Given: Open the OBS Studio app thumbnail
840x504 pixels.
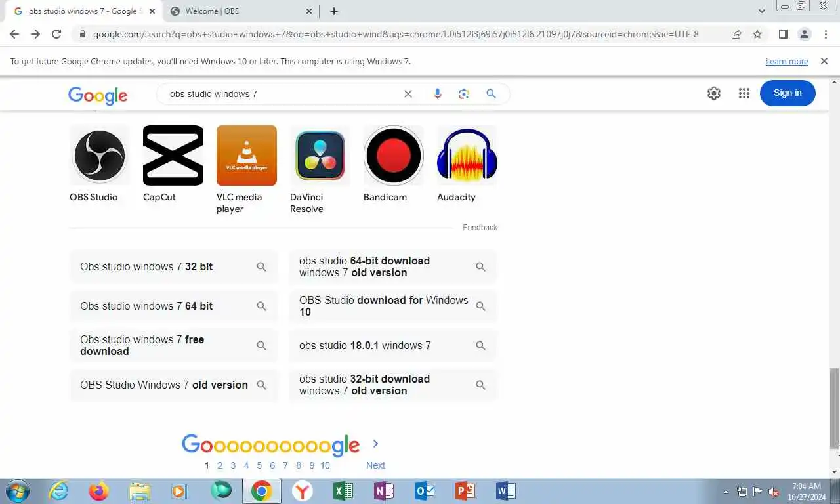Looking at the screenshot, I should click(100, 156).
